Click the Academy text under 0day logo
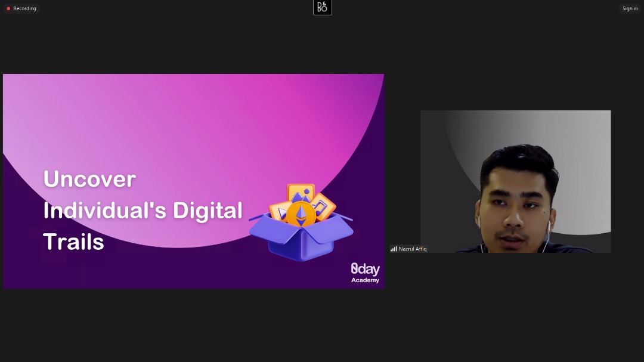 (x=365, y=280)
